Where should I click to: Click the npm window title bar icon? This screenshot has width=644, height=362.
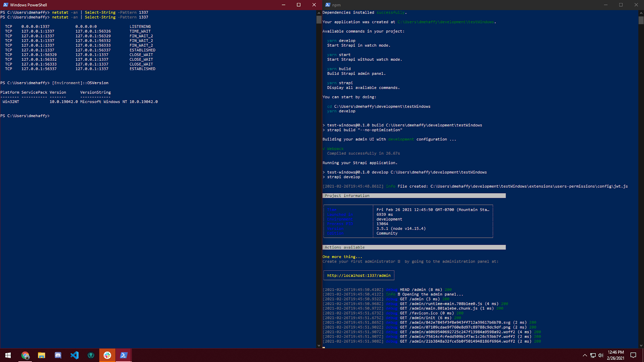tap(327, 5)
